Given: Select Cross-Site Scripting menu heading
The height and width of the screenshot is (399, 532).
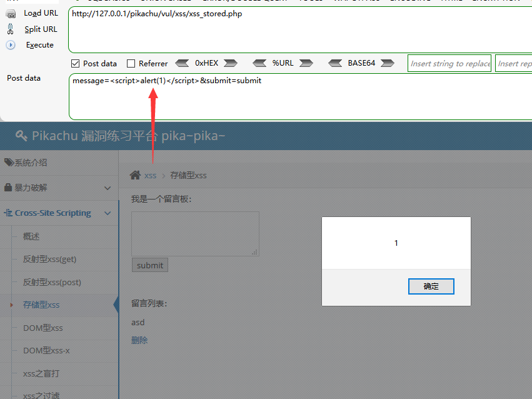Looking at the screenshot, I should tap(53, 213).
